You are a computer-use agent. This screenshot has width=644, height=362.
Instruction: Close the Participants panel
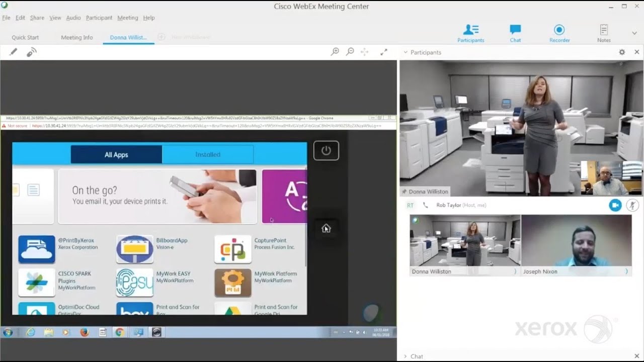pyautogui.click(x=637, y=52)
